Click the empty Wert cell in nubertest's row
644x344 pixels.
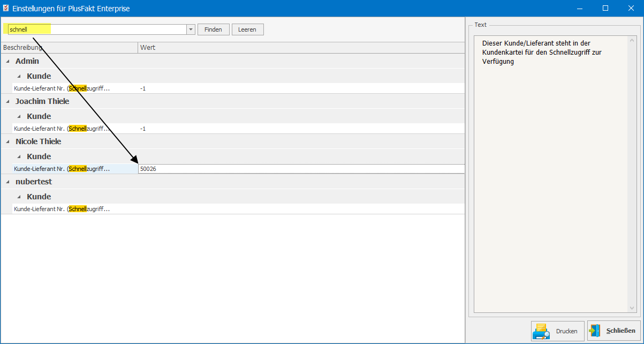301,209
